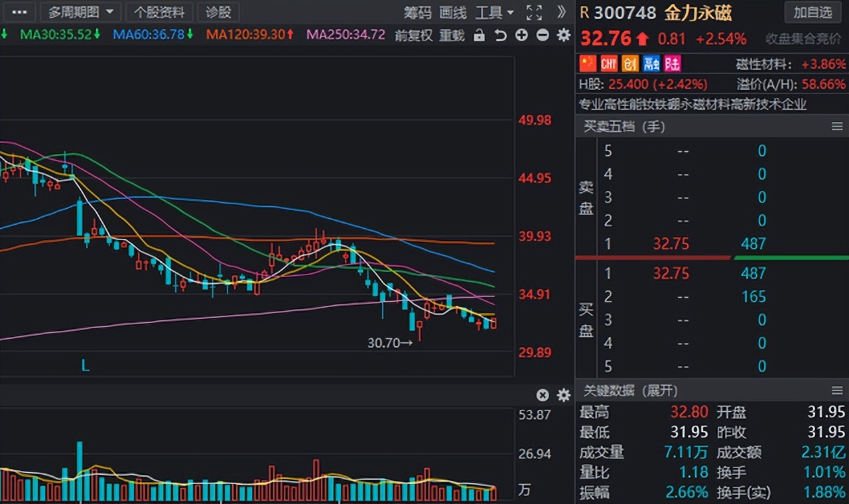
Task: Click the China flag market icon
Action: click(x=588, y=64)
